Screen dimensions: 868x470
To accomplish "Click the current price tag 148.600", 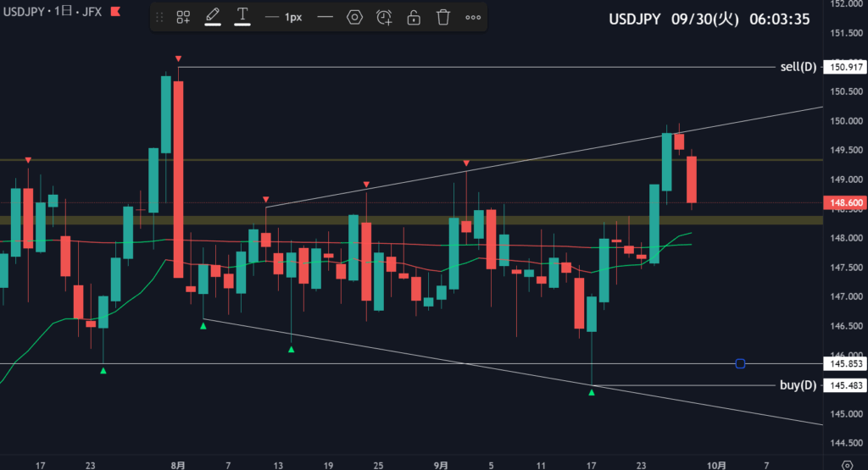I will (844, 203).
